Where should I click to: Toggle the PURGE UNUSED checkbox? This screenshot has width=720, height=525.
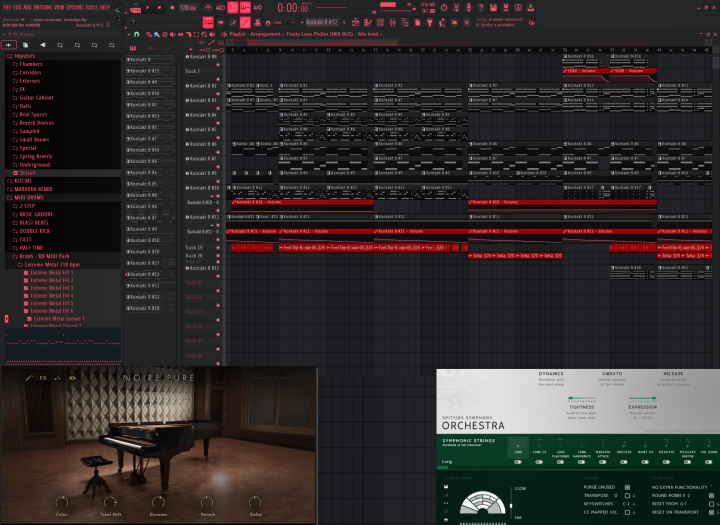click(x=627, y=487)
